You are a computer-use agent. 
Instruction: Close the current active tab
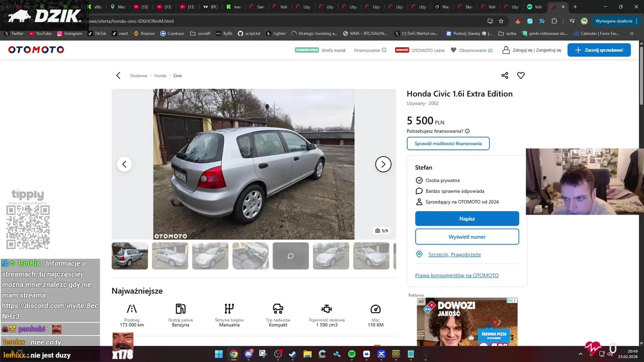(x=563, y=7)
